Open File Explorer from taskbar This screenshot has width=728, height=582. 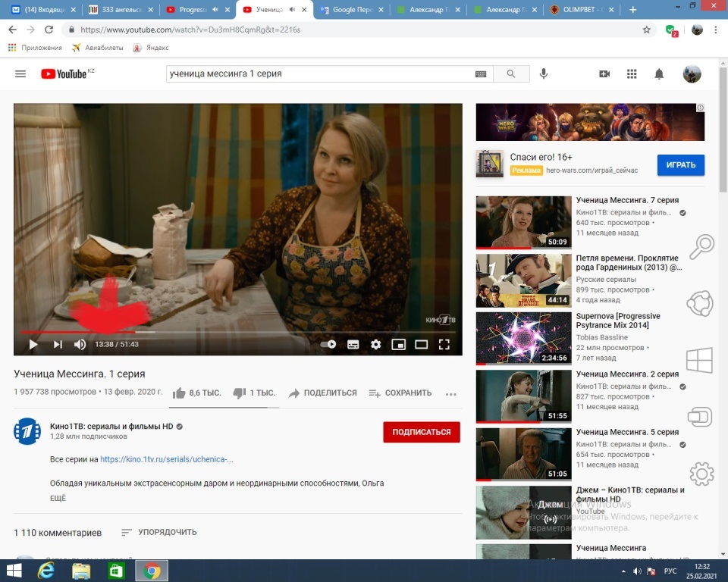coord(81,571)
